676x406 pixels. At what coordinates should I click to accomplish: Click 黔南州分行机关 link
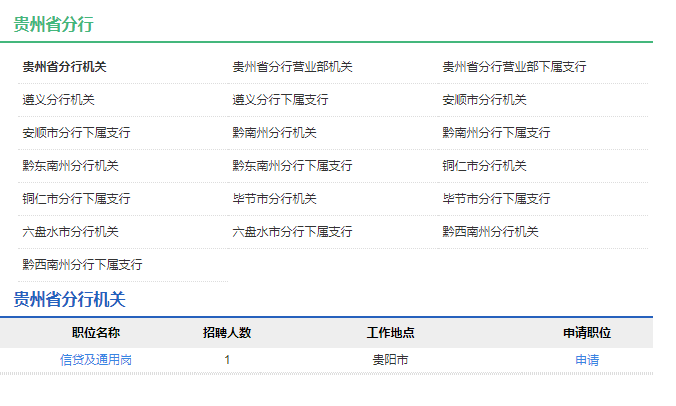[x=274, y=133]
